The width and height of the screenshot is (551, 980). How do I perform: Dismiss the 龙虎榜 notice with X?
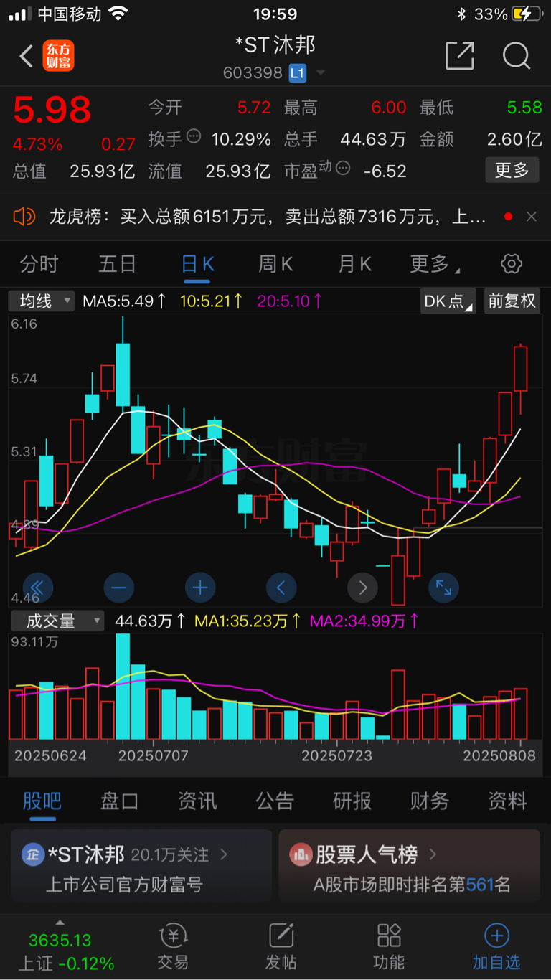pyautogui.click(x=532, y=216)
